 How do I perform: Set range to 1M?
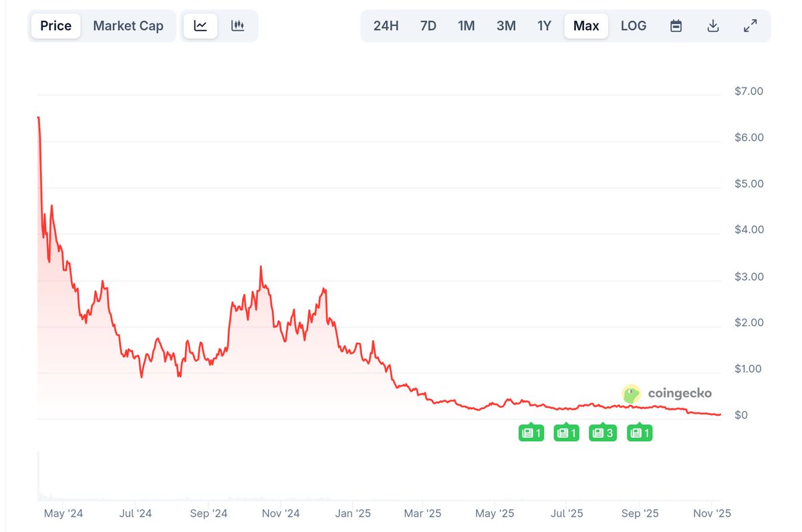coord(466,26)
